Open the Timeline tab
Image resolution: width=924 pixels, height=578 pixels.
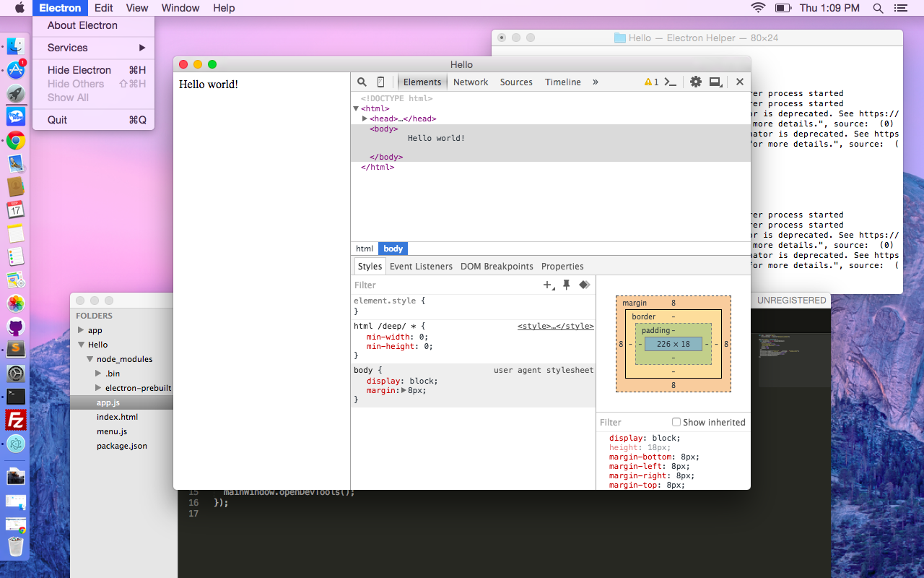coord(563,82)
